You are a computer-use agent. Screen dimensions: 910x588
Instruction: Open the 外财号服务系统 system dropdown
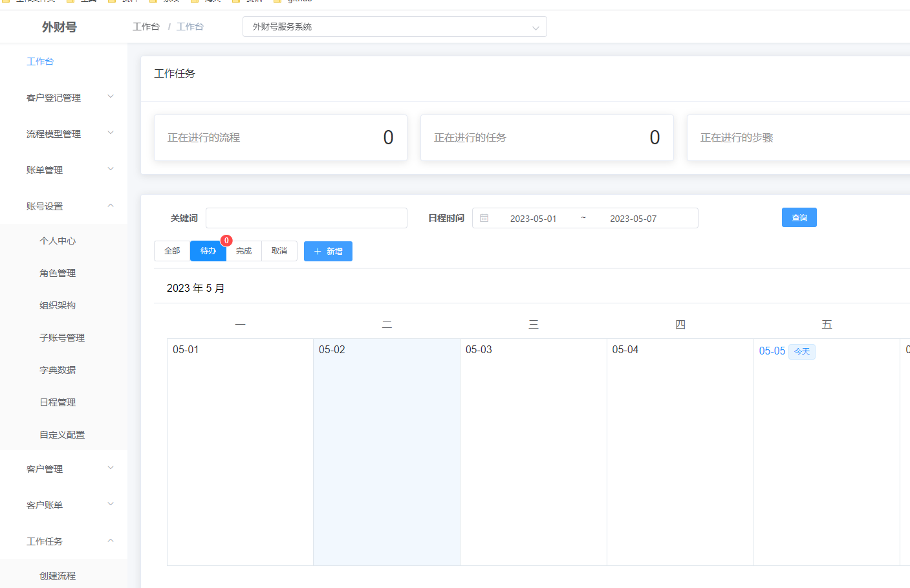[x=395, y=27]
